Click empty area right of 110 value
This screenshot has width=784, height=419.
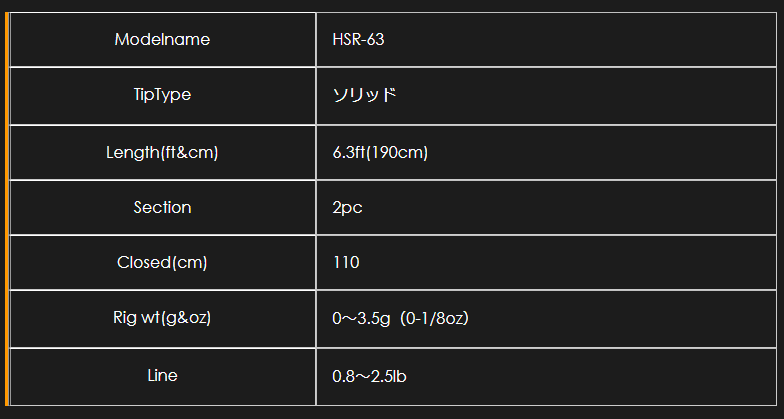coord(568,262)
